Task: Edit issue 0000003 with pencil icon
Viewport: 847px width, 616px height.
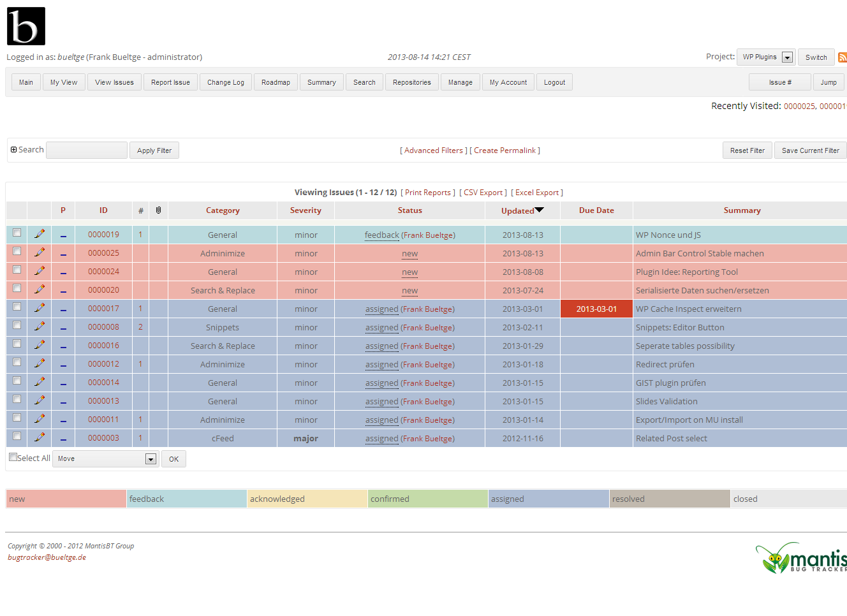Action: click(x=40, y=437)
